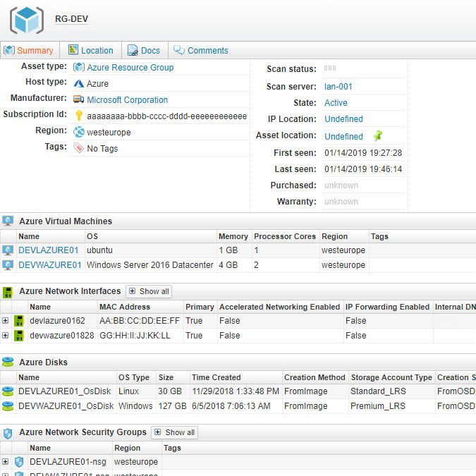Viewport: 476px width, 476px height.
Task: Open the DEVLAZURE01 virtual machine link
Action: point(48,250)
